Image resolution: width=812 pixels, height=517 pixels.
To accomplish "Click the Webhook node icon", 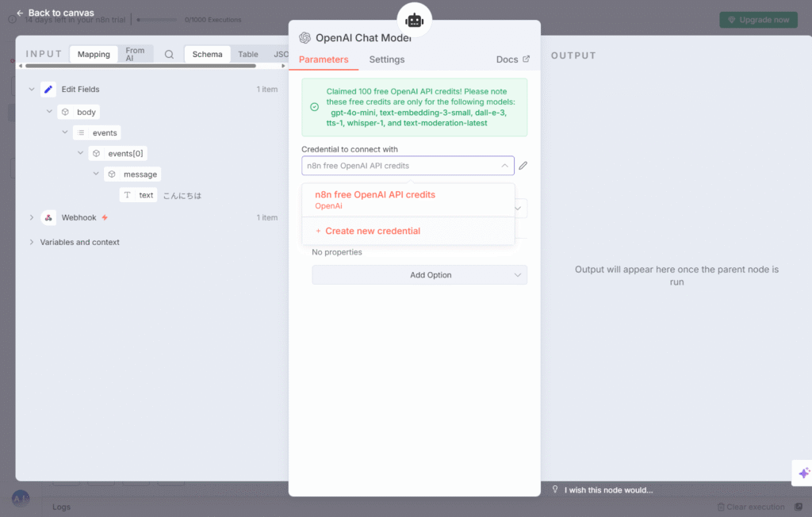I will point(48,218).
